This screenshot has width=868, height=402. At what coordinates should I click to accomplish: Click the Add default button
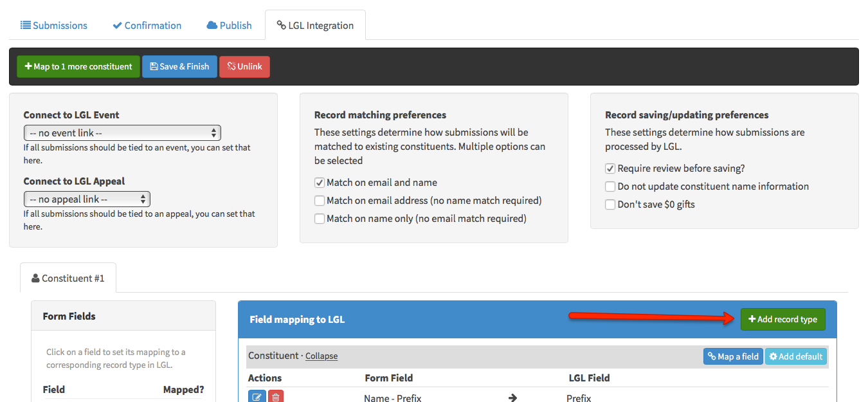[x=796, y=356]
